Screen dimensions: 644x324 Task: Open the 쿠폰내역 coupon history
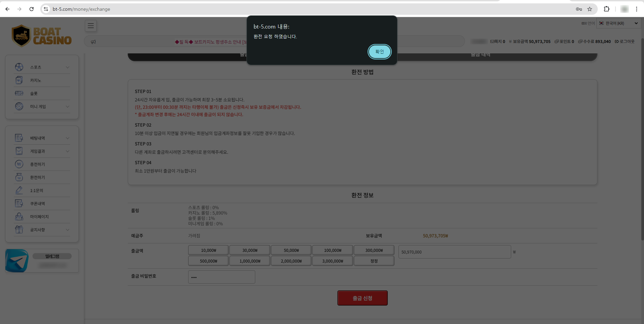coord(42,203)
